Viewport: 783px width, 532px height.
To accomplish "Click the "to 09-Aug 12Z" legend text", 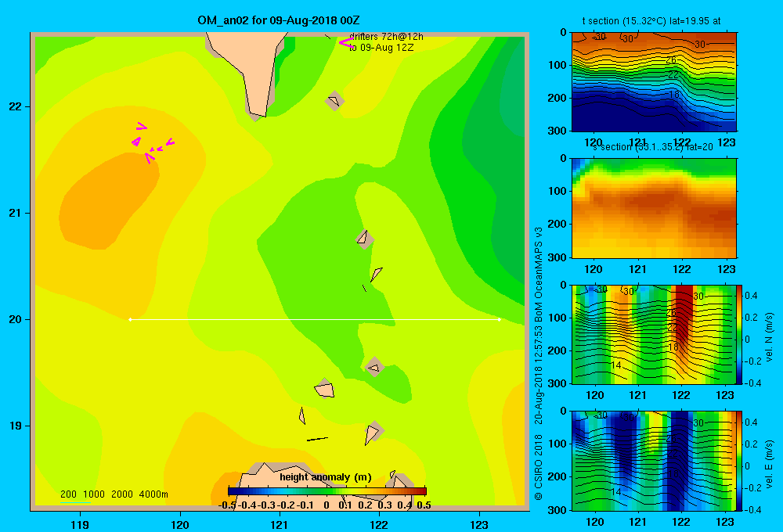I will pyautogui.click(x=381, y=48).
